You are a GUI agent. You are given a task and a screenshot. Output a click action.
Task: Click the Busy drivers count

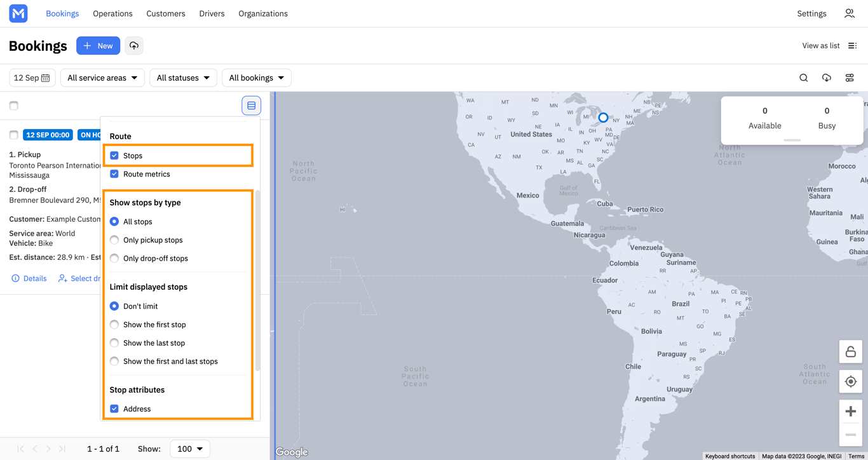(x=827, y=111)
